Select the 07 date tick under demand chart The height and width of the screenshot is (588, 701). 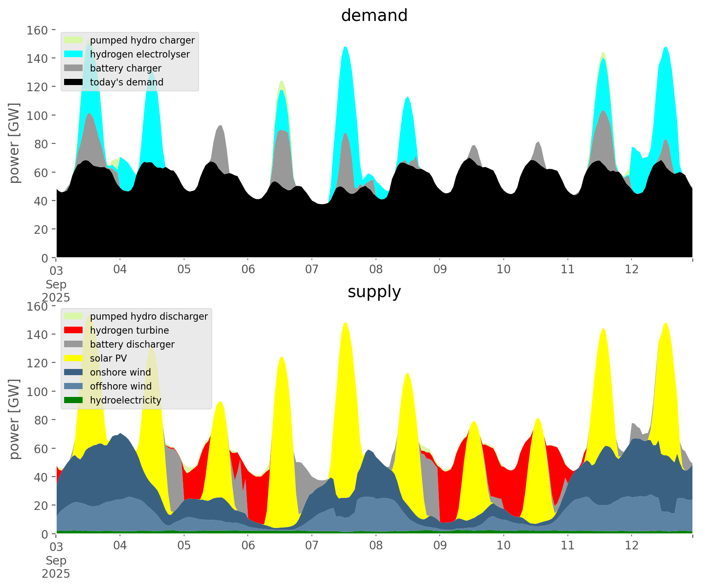312,270
